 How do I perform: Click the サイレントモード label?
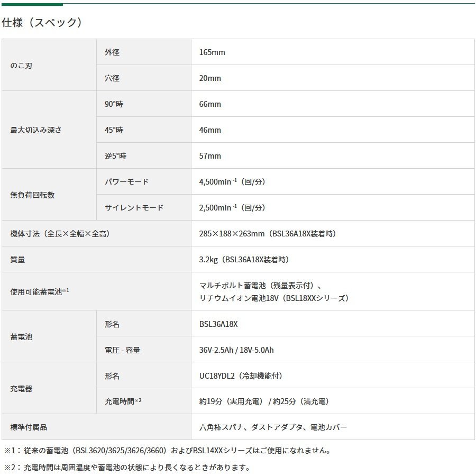pyautogui.click(x=134, y=208)
